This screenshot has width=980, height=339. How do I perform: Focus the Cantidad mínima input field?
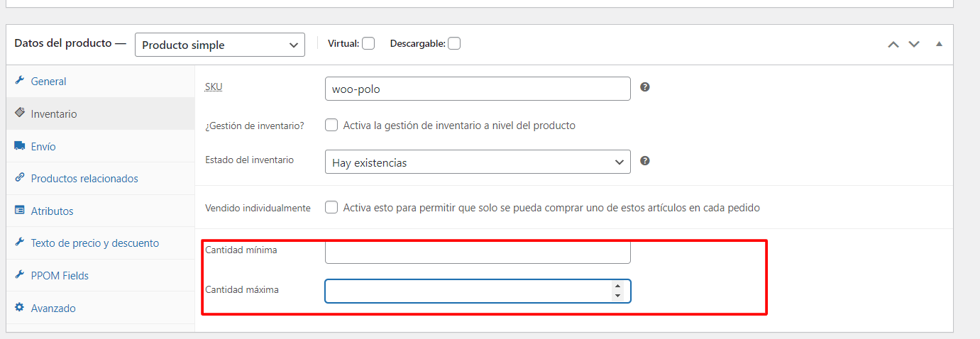click(478, 252)
